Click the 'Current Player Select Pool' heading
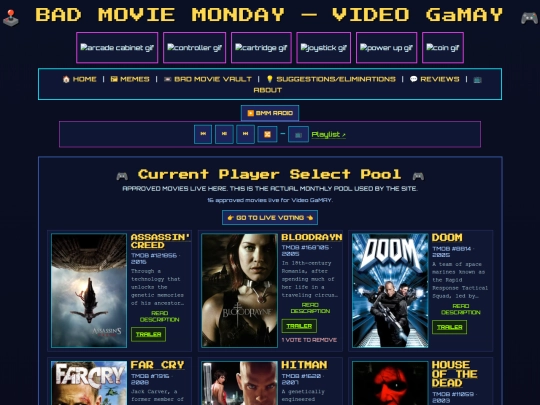540x405 pixels. 270,174
